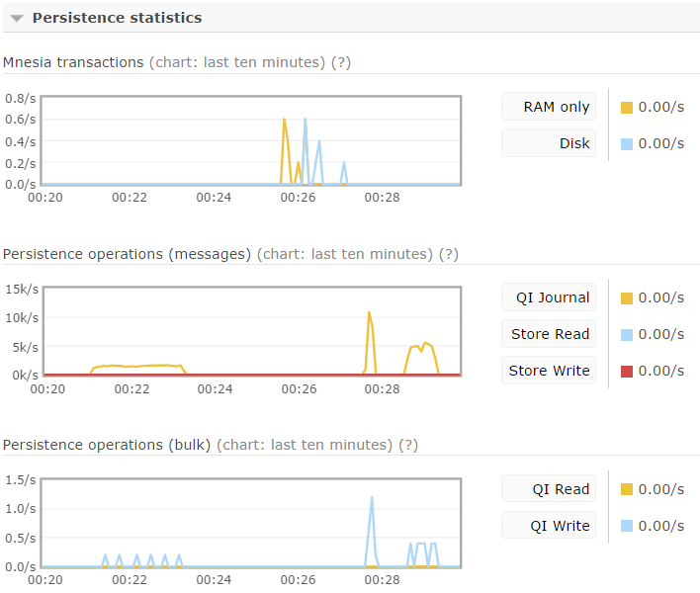Select the QI Journal legend label
The image size is (700, 593).
(549, 297)
